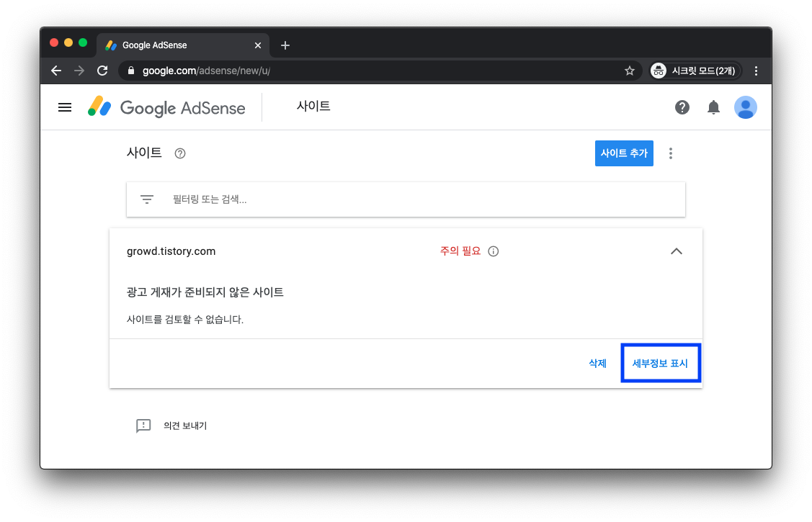Go back in browser
The image size is (812, 522).
(x=56, y=71)
